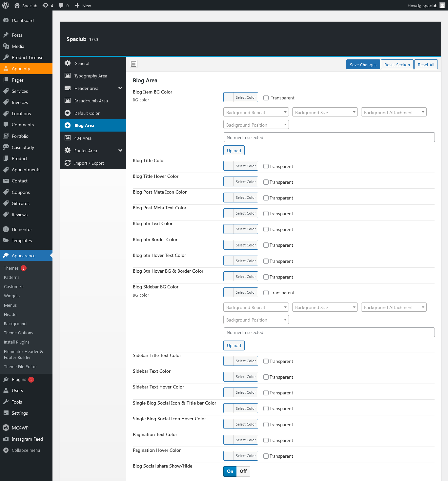
Task: Click the Save Changes button
Action: (x=363, y=64)
